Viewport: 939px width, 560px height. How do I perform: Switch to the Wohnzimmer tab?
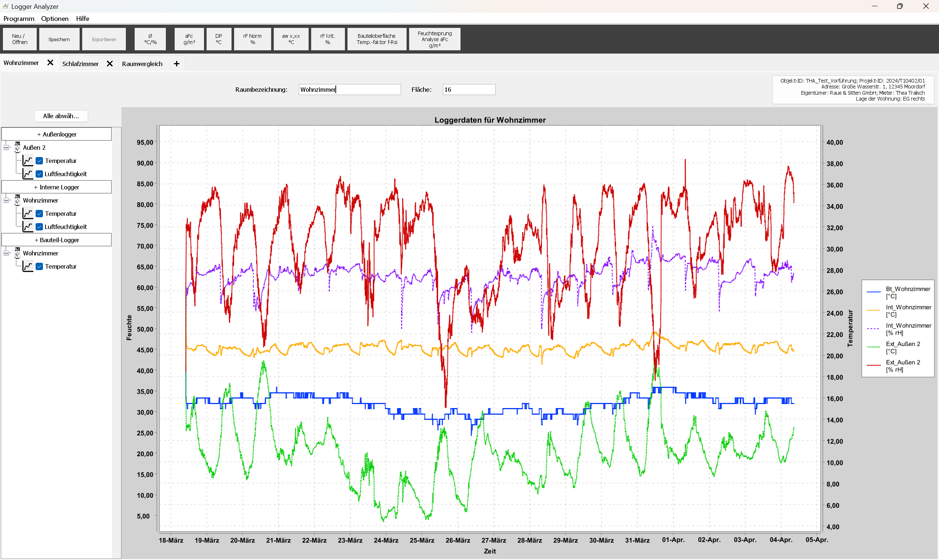tap(21, 63)
